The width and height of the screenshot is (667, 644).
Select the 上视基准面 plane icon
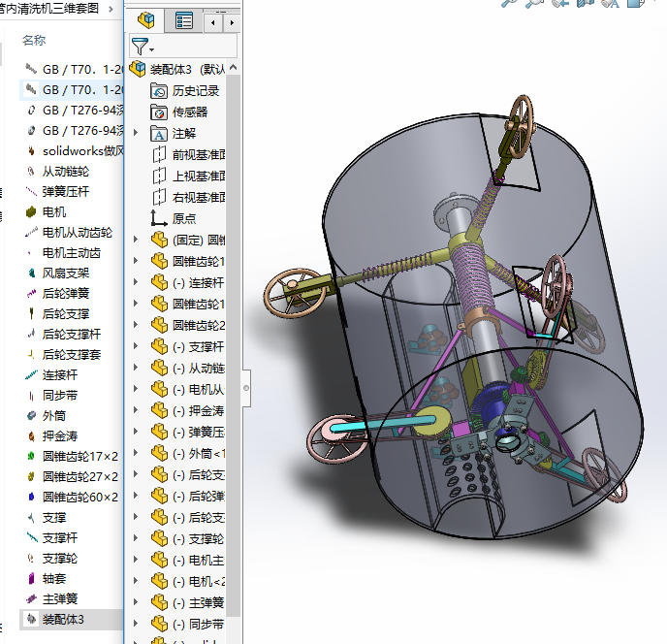(159, 176)
